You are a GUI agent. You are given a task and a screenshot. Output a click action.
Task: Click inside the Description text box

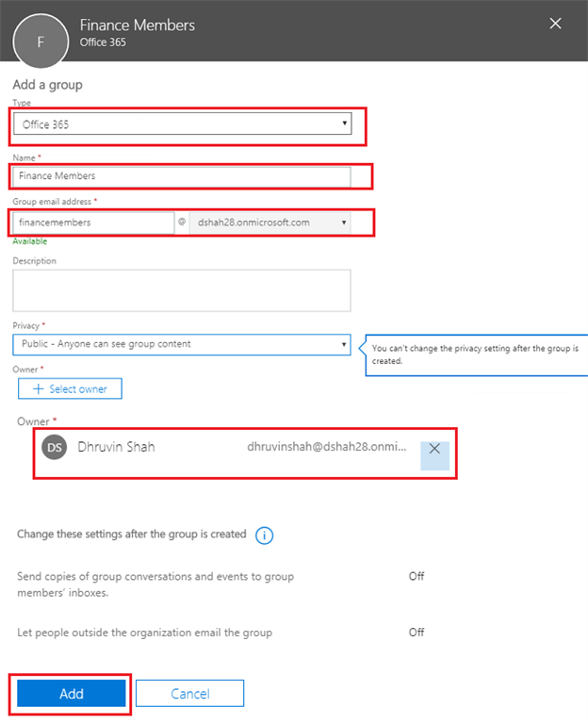click(x=182, y=290)
